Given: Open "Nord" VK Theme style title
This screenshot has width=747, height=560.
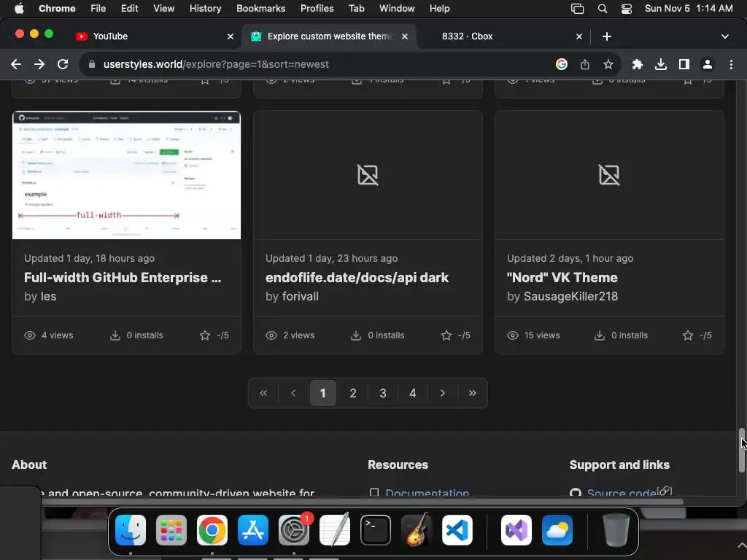Looking at the screenshot, I should 562,278.
